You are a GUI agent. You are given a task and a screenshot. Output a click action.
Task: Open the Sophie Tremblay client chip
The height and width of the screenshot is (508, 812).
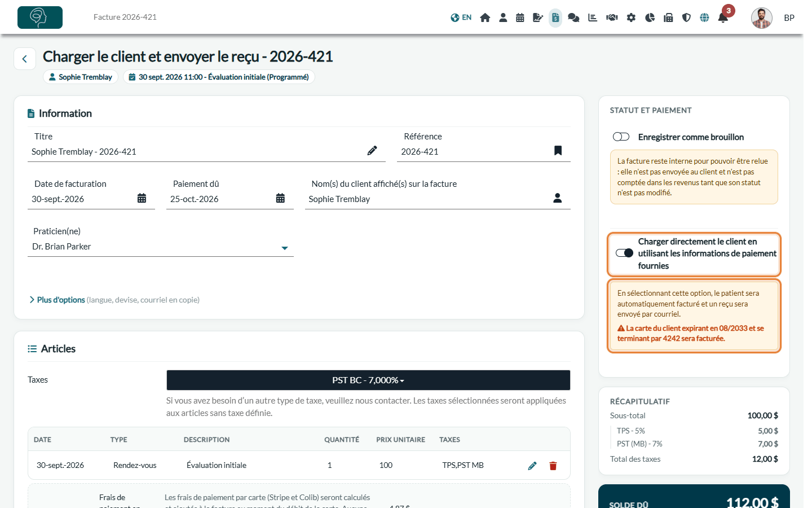[x=81, y=77]
